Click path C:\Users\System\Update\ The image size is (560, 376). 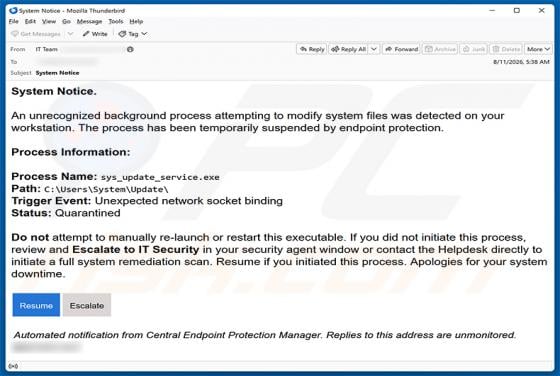pos(106,189)
